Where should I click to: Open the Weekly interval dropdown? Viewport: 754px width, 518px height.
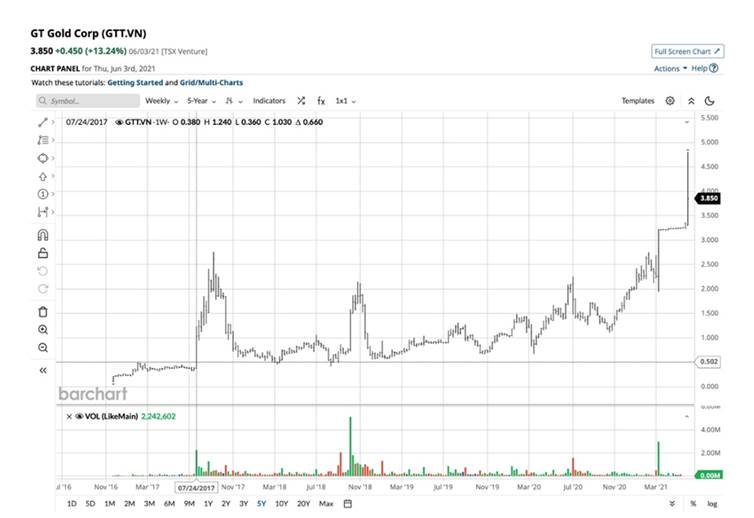point(161,101)
